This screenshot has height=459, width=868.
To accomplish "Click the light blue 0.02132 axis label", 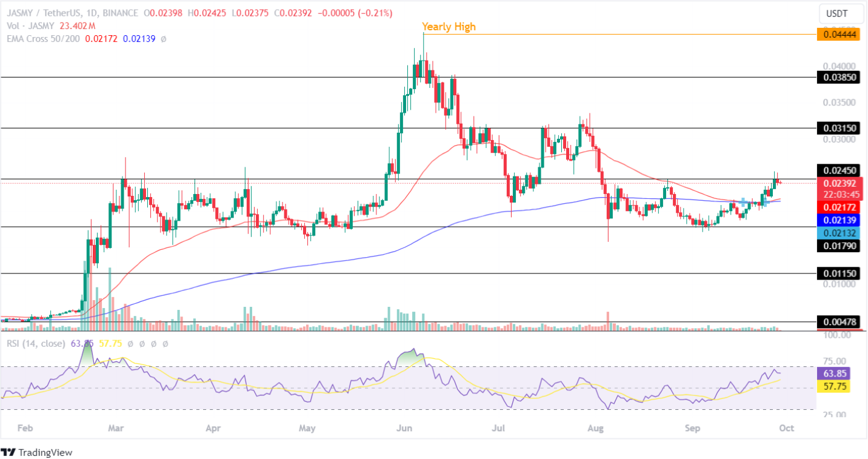I will pyautogui.click(x=839, y=233).
